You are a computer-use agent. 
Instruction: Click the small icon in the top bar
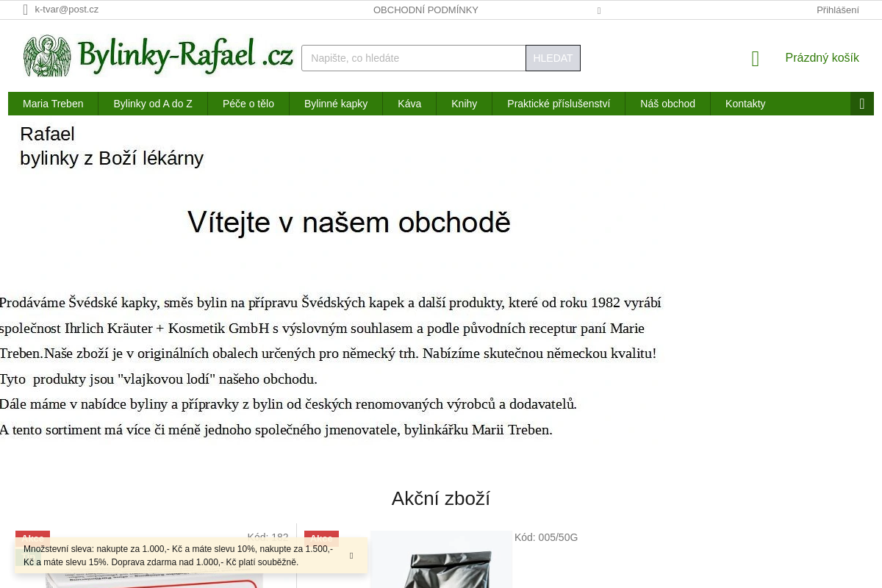(599, 10)
